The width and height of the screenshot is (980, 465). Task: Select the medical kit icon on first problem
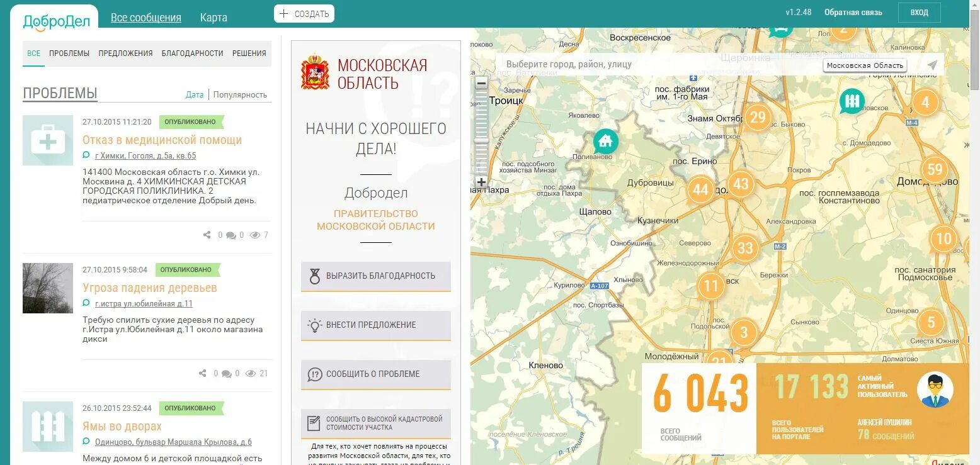coord(48,140)
